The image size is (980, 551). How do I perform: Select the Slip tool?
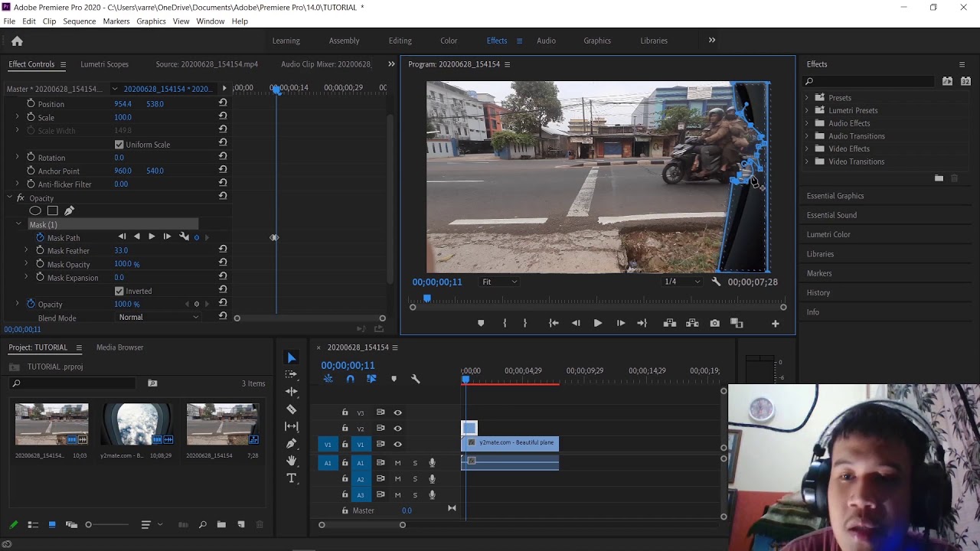click(291, 426)
